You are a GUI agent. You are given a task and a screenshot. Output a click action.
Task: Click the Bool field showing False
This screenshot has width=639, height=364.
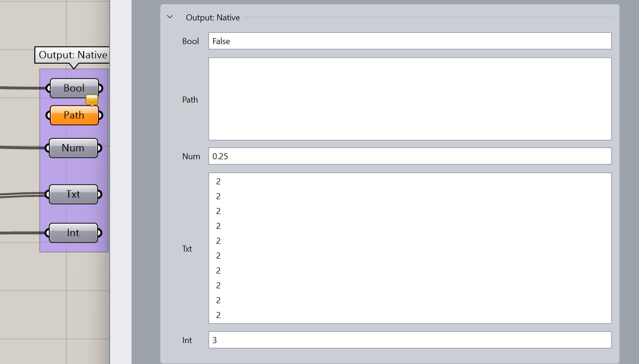[x=410, y=41]
